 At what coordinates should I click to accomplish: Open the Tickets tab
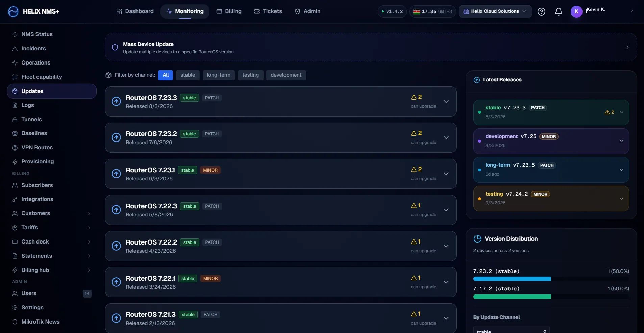[x=268, y=11]
